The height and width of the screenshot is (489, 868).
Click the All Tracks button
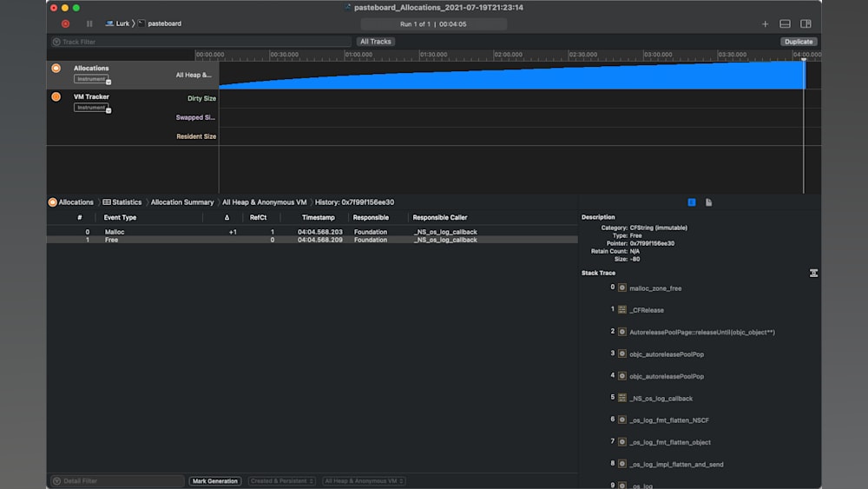click(375, 42)
